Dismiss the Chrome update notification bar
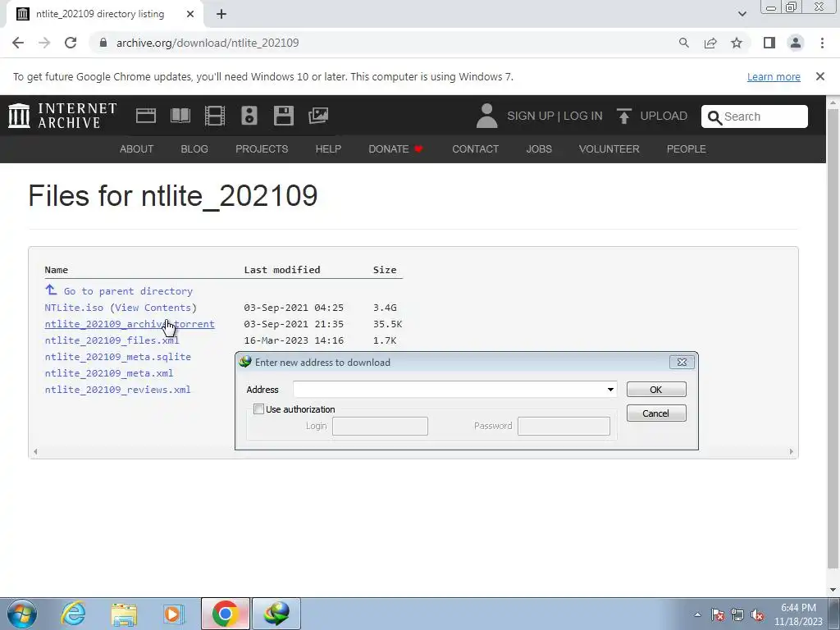Image resolution: width=840 pixels, height=630 pixels. [819, 76]
